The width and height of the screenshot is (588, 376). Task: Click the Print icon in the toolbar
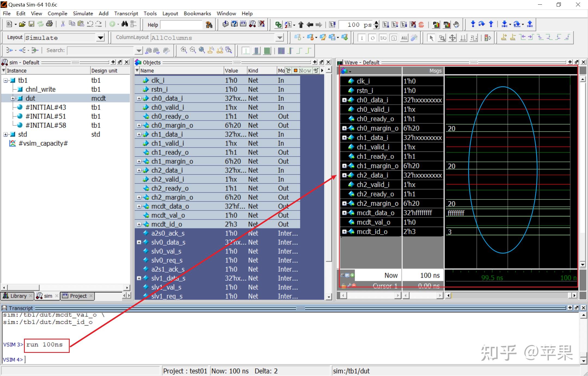coord(49,24)
